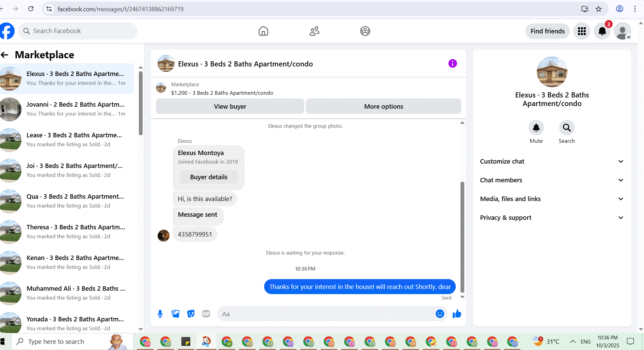Click the View buyer button

[x=230, y=106]
